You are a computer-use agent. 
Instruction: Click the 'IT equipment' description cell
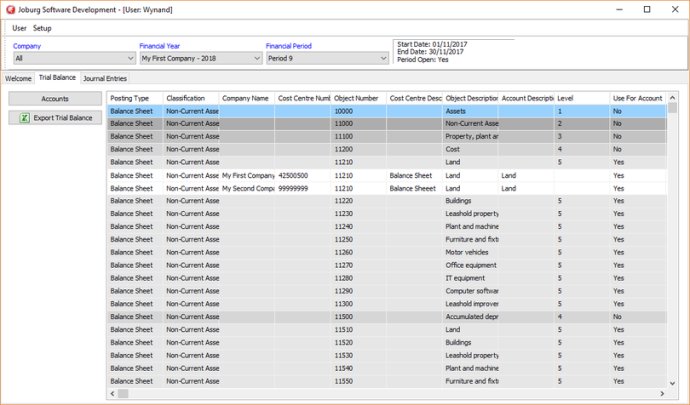[470, 278]
